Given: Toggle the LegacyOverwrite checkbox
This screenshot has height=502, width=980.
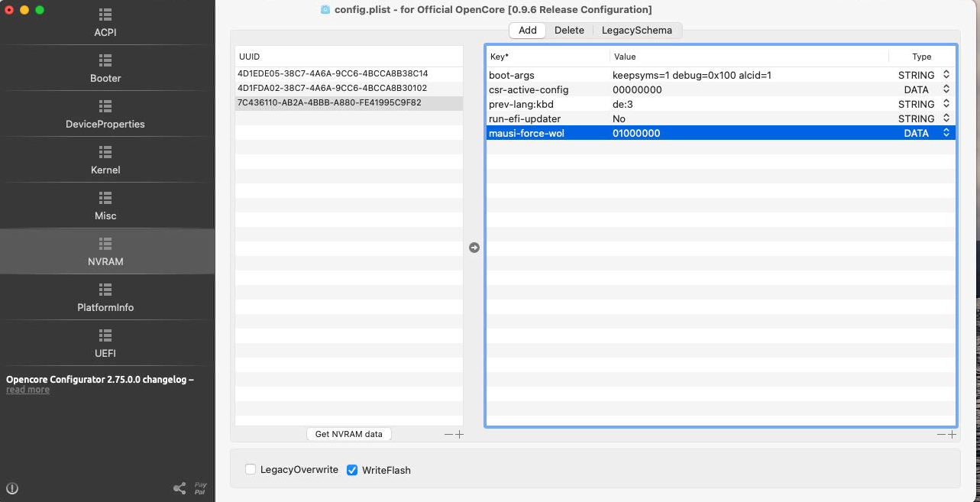Looking at the screenshot, I should point(251,470).
